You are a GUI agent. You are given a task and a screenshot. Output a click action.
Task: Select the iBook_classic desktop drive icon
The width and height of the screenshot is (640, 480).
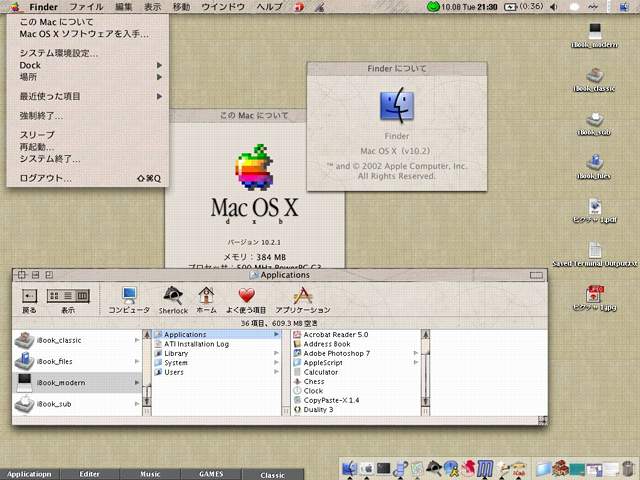click(594, 80)
